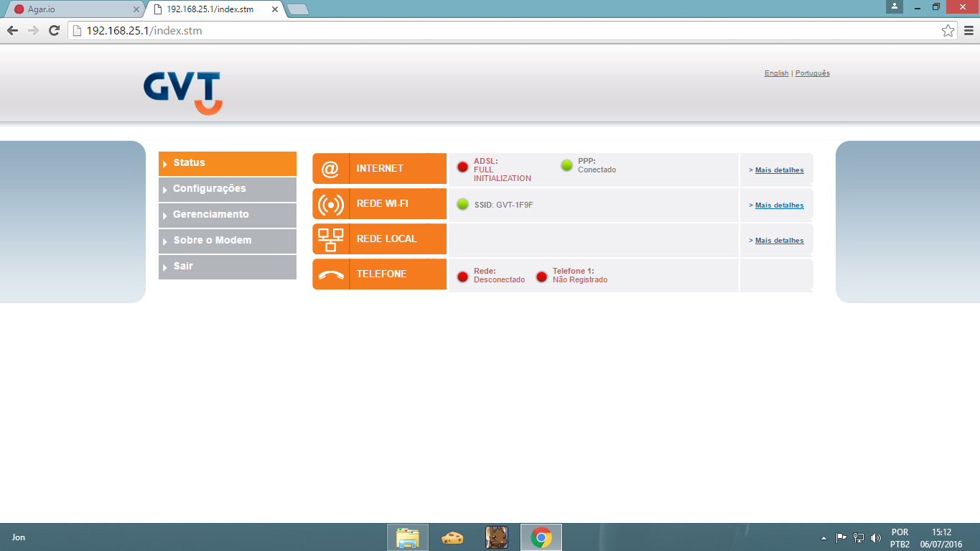Screen dimensions: 980x551
Task: Open Mais detalhes for Internet
Action: [x=779, y=170]
